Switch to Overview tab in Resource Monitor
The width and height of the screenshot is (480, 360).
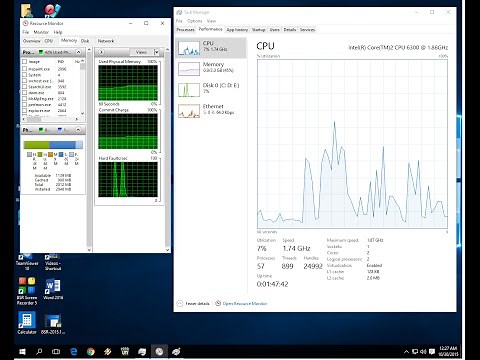(32, 41)
